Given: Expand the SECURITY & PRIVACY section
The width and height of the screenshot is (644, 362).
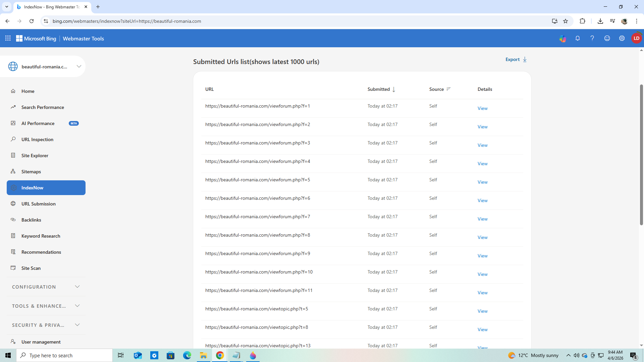Looking at the screenshot, I should [77, 325].
